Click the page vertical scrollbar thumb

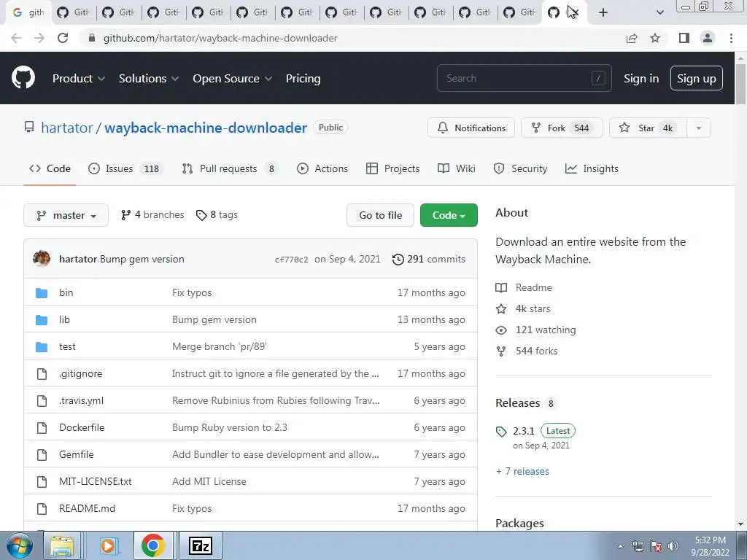(x=740, y=83)
